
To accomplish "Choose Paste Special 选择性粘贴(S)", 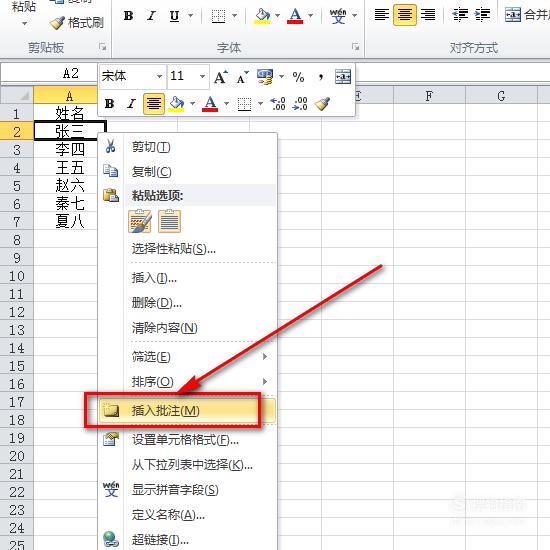I will (x=188, y=249).
